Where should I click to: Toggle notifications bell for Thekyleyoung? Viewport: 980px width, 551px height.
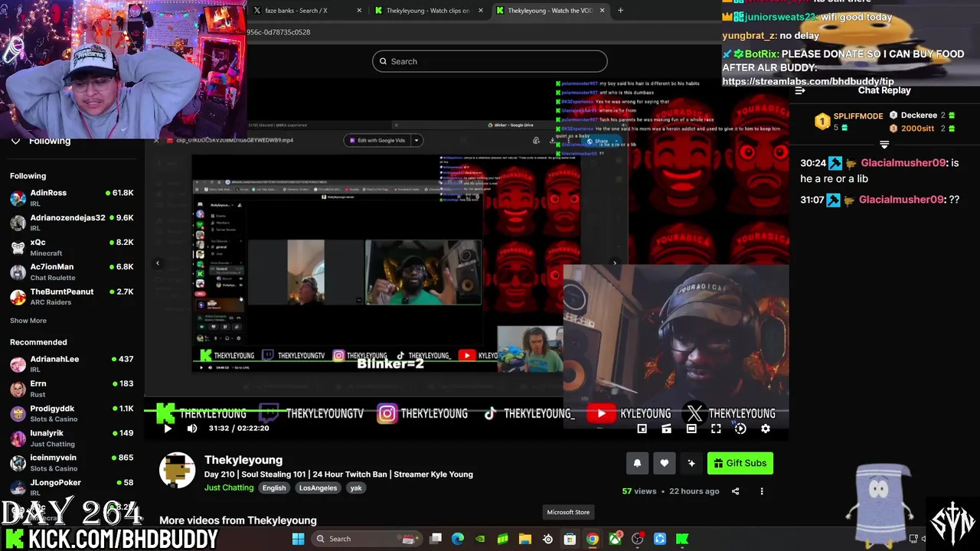[x=637, y=463]
